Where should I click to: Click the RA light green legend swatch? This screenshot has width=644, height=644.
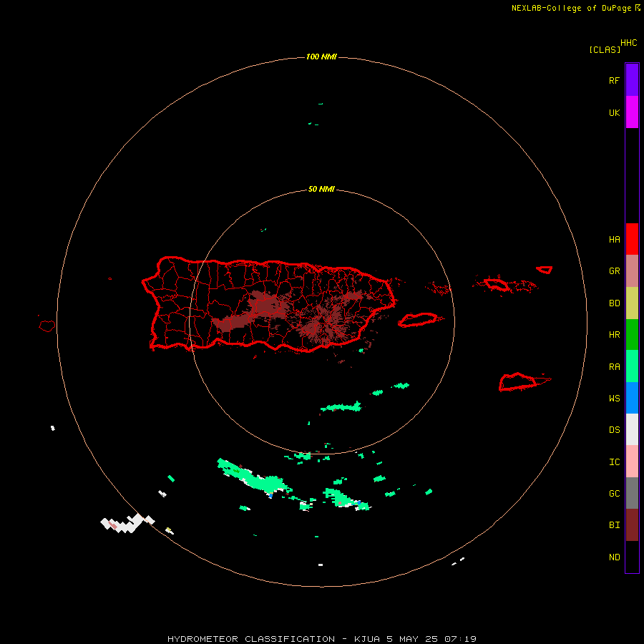tap(632, 366)
